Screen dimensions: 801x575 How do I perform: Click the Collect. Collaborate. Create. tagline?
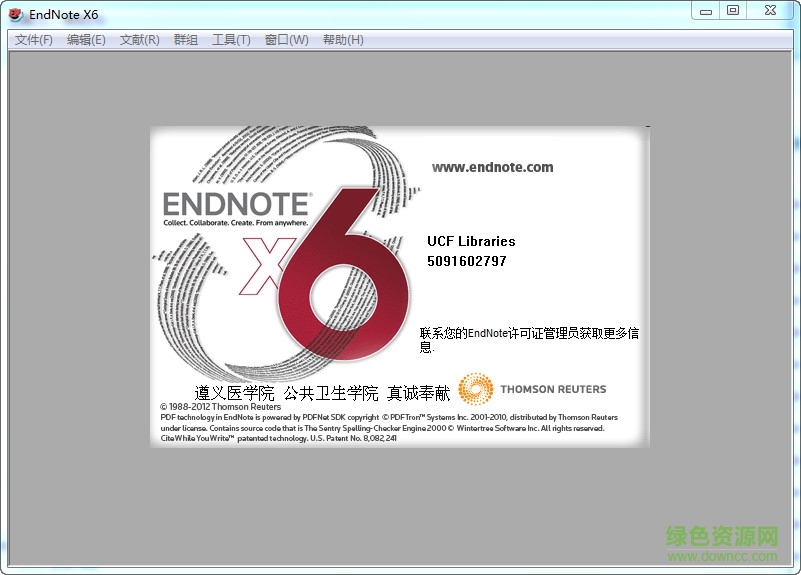(235, 223)
